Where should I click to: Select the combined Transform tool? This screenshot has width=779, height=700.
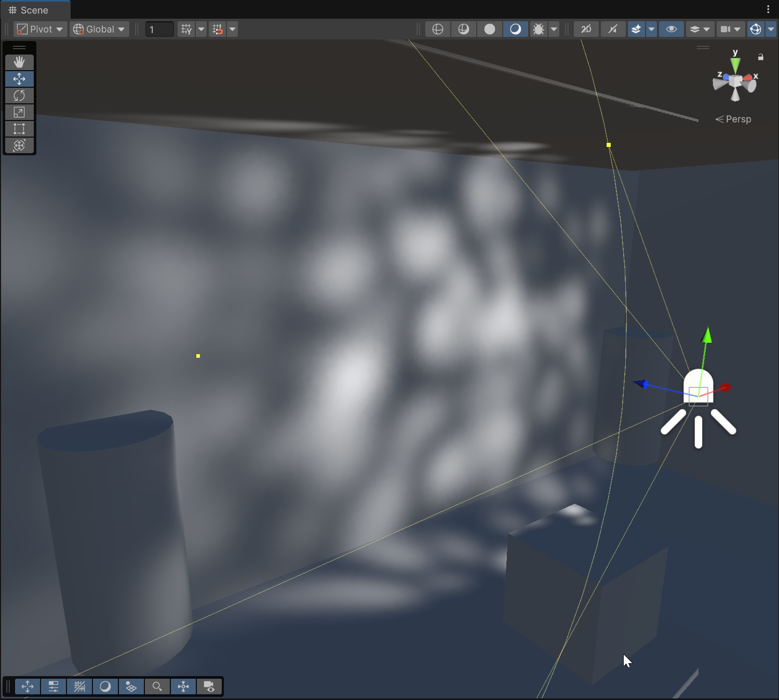point(19,145)
